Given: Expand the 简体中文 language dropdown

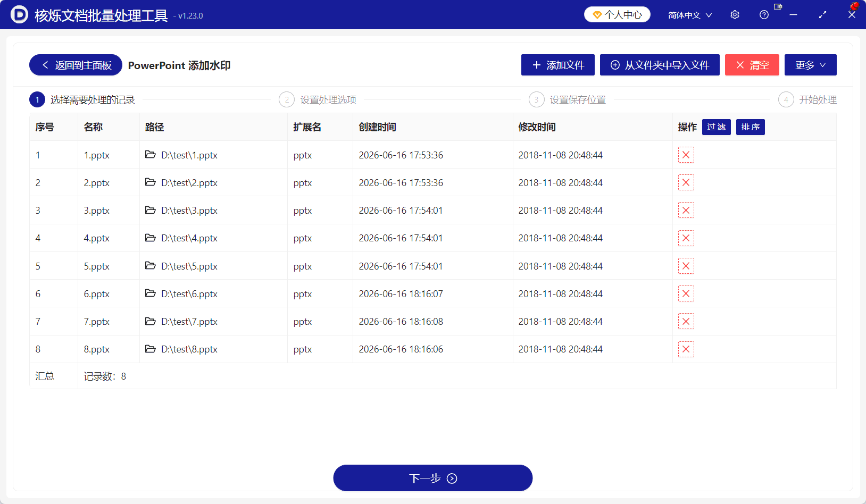Looking at the screenshot, I should pos(690,15).
